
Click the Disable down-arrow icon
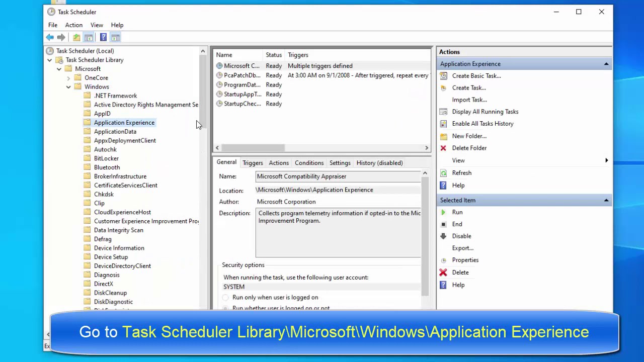pos(443,236)
